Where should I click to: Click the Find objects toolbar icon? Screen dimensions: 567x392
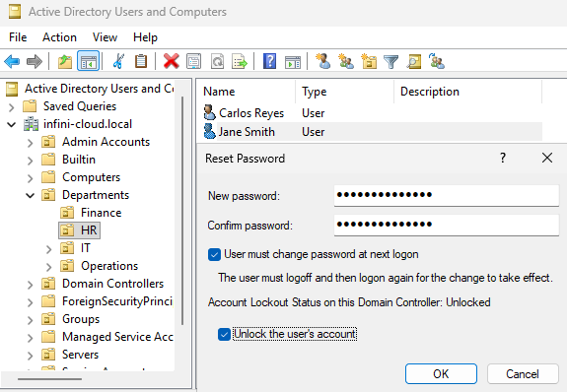point(414,61)
